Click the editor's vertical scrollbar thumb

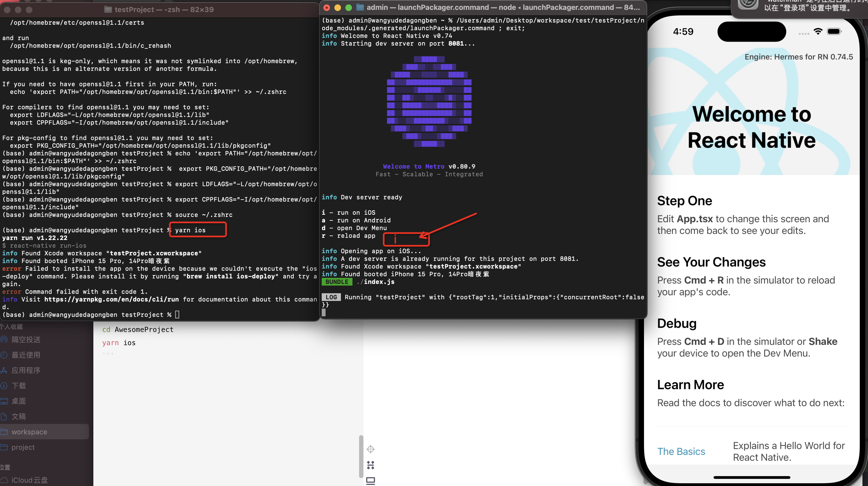[361, 457]
